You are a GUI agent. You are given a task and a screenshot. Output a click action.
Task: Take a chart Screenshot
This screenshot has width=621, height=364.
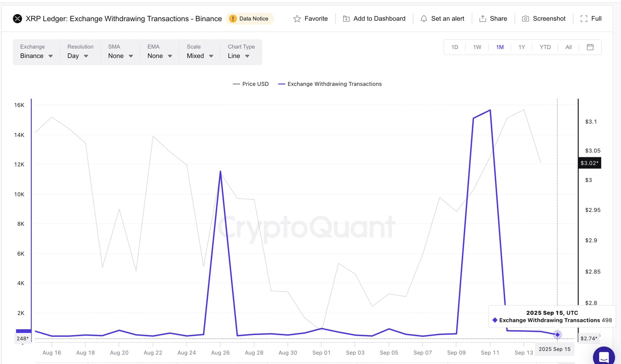pyautogui.click(x=543, y=18)
